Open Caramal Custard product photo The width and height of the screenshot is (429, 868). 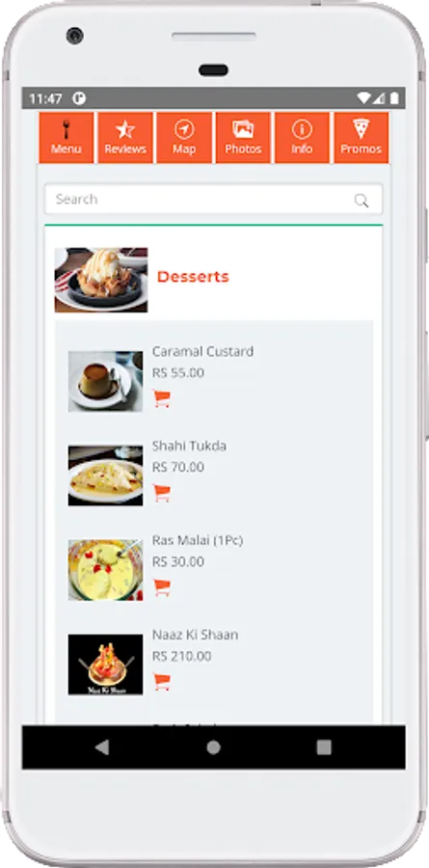(x=105, y=381)
